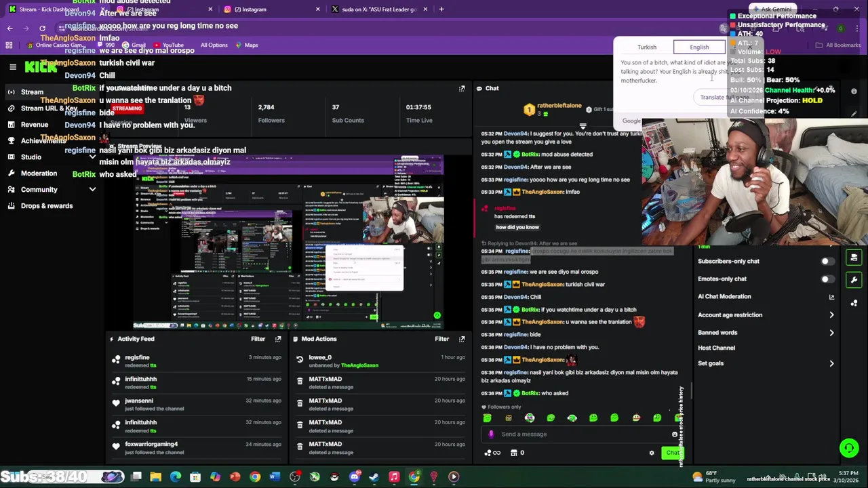Open File Explorer from the taskbar

[x=156, y=477]
